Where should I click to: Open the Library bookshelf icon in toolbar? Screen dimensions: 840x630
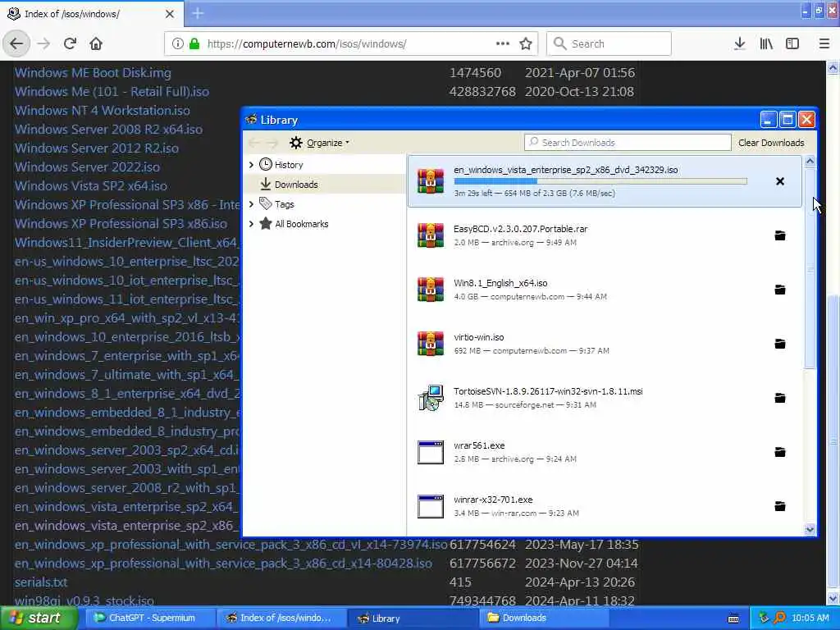pyautogui.click(x=766, y=43)
